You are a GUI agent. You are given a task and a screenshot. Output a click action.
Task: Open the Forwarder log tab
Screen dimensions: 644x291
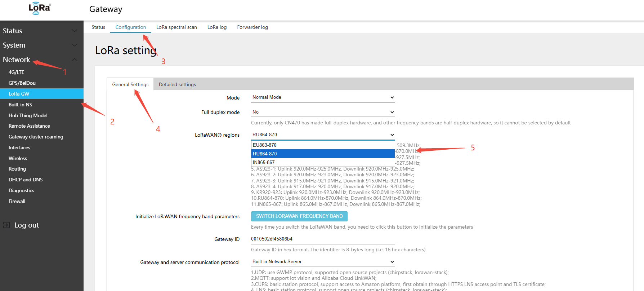point(252,27)
